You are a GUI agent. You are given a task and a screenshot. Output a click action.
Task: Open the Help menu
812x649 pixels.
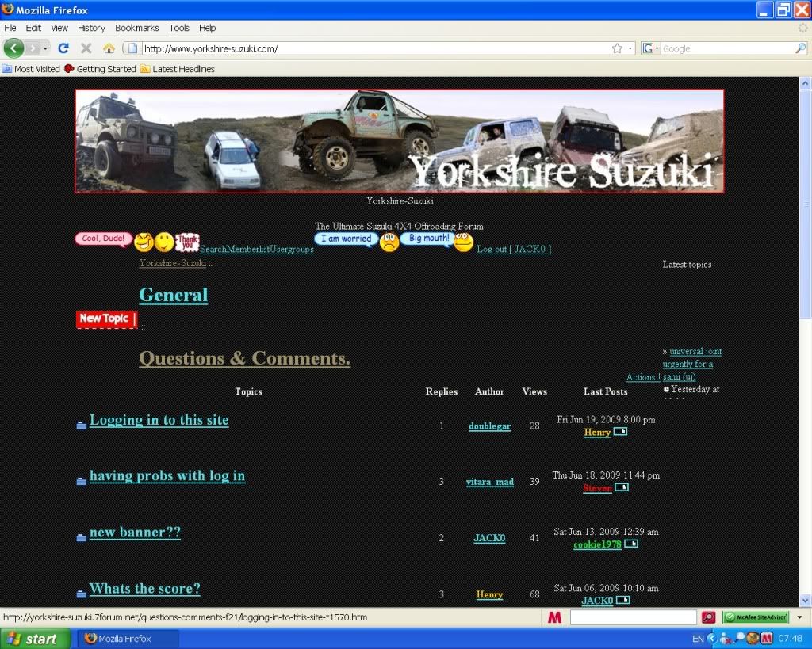click(x=207, y=28)
